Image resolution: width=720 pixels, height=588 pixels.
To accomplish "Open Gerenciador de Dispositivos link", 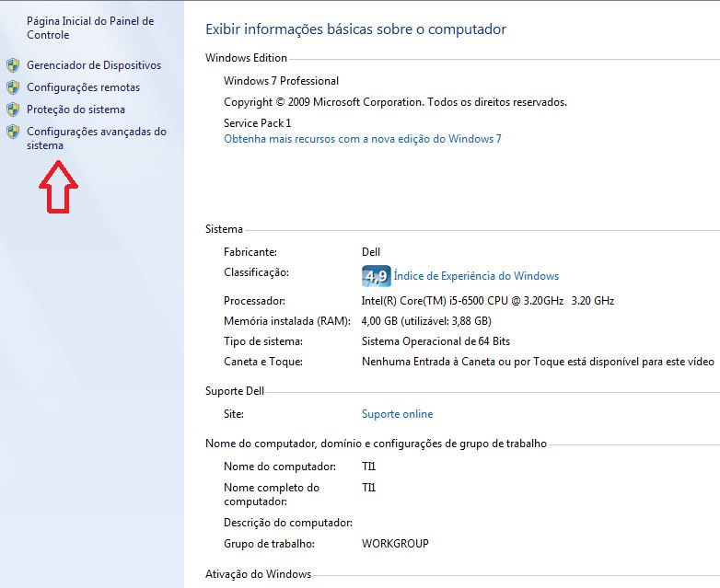I will click(94, 65).
